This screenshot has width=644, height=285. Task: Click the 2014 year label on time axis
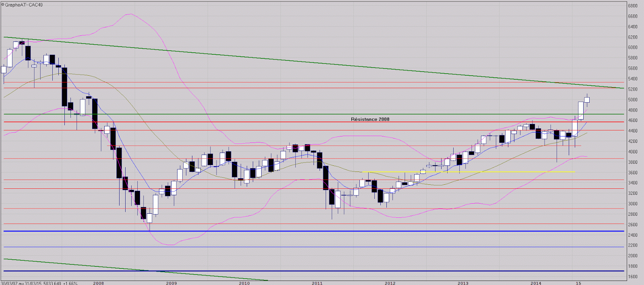[x=536, y=283]
